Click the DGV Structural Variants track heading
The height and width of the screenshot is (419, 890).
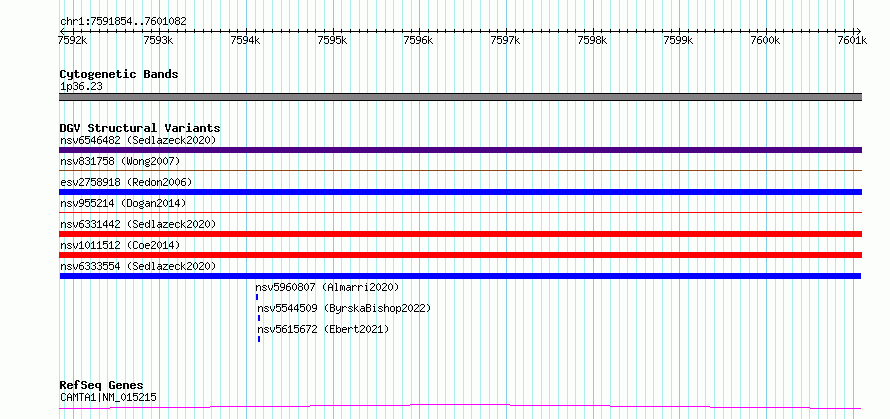pyautogui.click(x=140, y=128)
